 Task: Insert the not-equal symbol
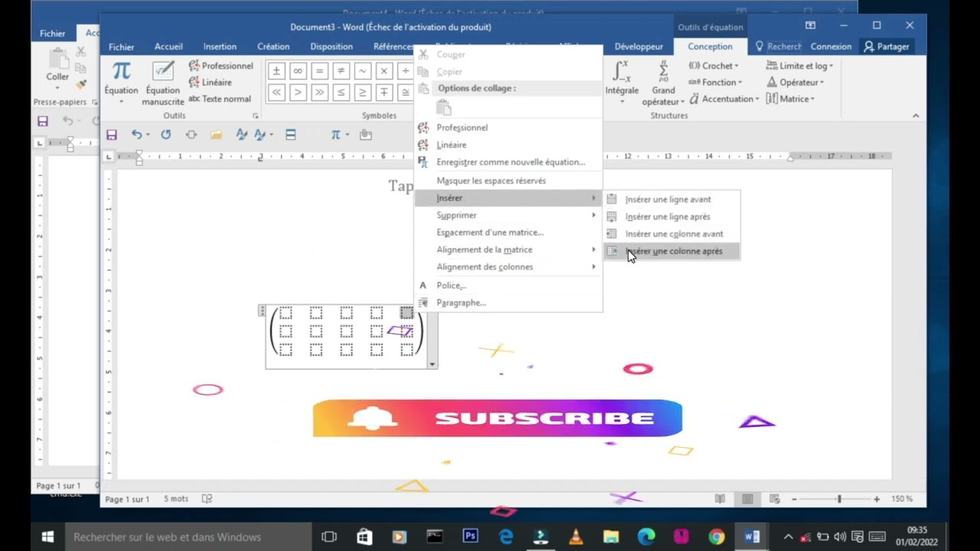pyautogui.click(x=341, y=71)
